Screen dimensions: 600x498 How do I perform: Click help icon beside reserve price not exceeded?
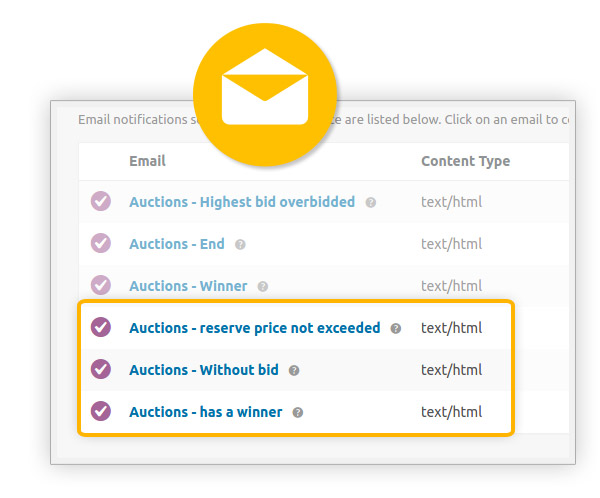tap(396, 329)
